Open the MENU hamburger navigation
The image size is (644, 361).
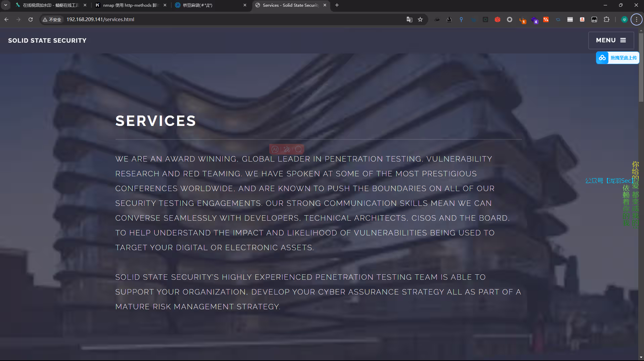click(611, 40)
